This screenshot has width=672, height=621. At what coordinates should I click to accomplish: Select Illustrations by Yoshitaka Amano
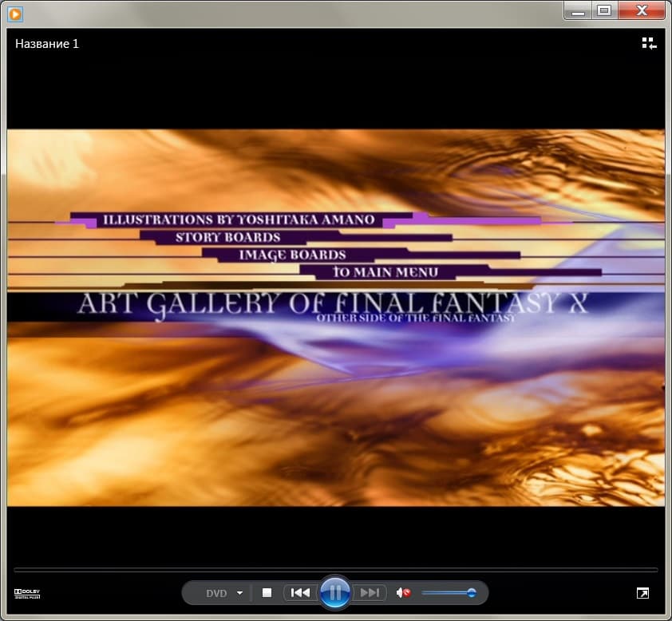pos(239,220)
